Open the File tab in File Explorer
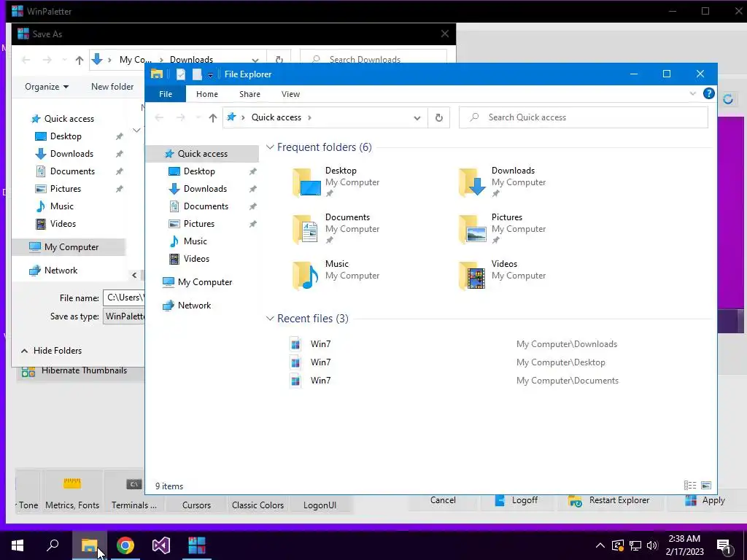Image resolution: width=747 pixels, height=560 pixels. coord(166,94)
